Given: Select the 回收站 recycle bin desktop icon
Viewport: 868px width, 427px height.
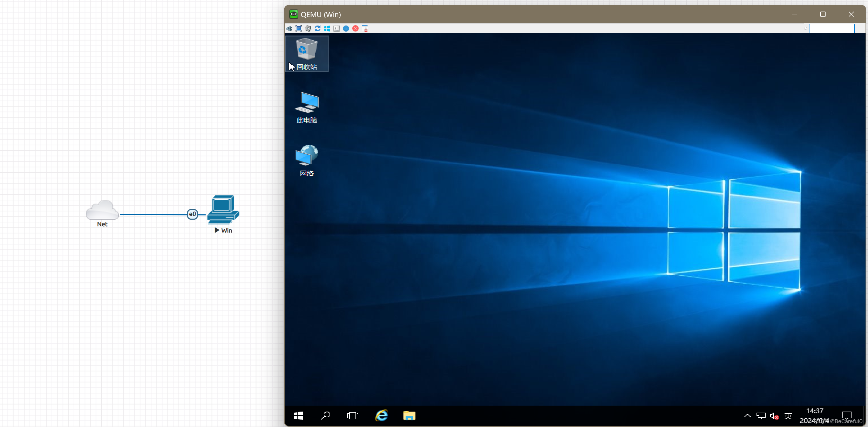Looking at the screenshot, I should [x=307, y=54].
